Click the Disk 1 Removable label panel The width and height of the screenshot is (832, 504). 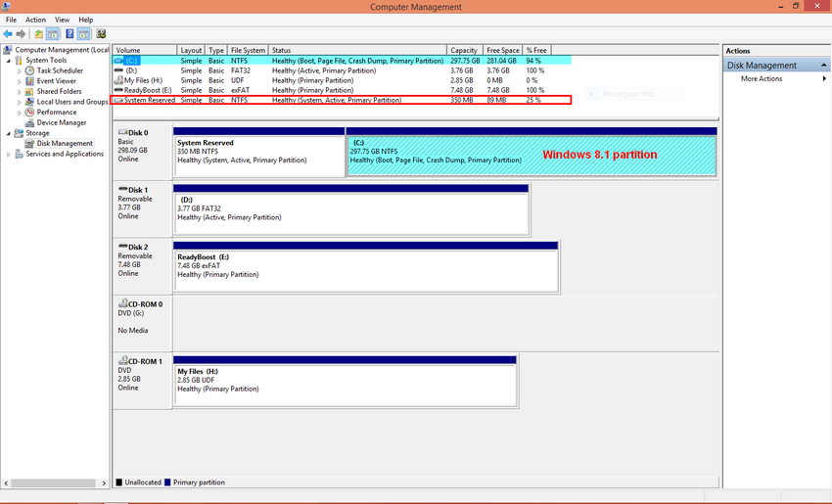[x=142, y=208]
